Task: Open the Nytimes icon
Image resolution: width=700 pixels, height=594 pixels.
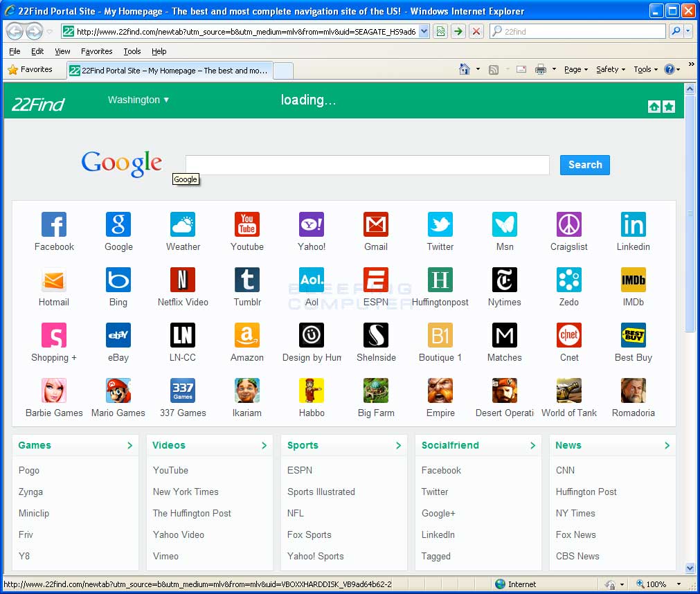Action: pos(505,280)
